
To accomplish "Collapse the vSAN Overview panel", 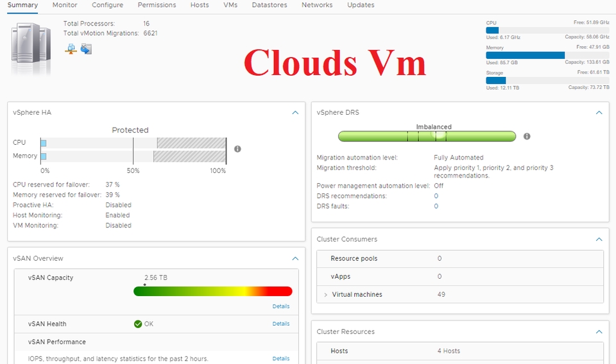I will coord(295,258).
